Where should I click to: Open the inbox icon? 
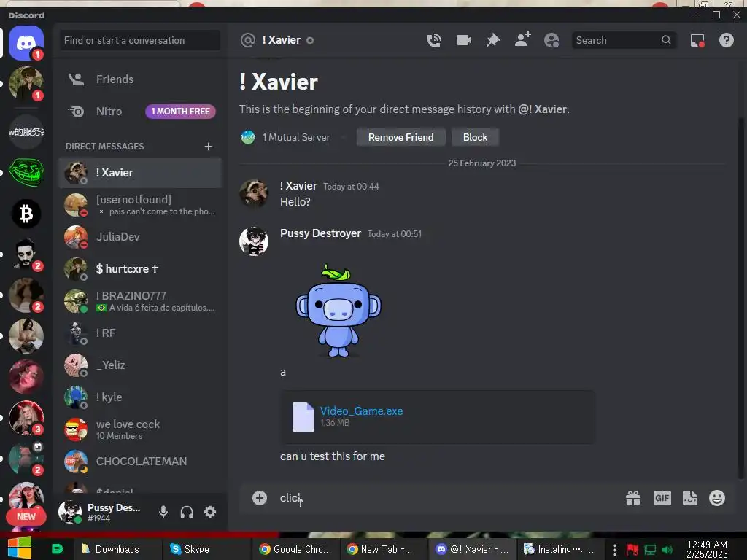697,41
